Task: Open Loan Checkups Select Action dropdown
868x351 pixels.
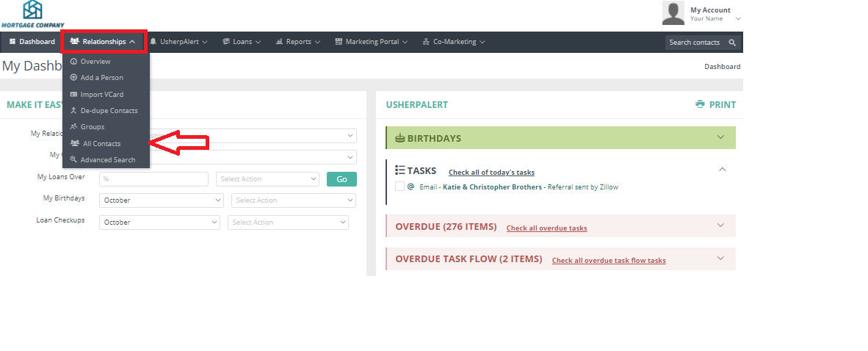Action: pyautogui.click(x=288, y=222)
